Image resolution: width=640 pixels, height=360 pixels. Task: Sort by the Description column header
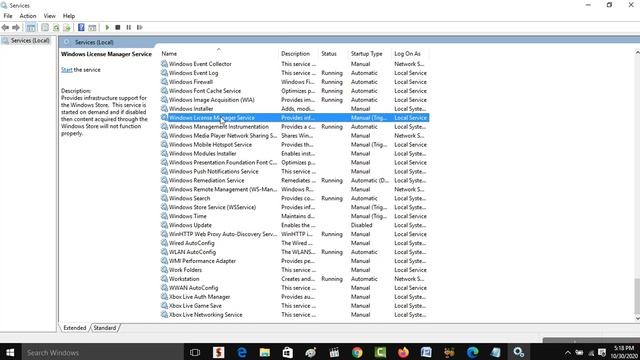(x=298, y=53)
